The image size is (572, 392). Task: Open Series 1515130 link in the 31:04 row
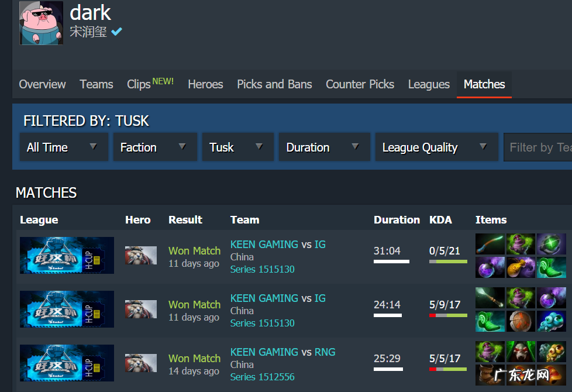point(262,269)
